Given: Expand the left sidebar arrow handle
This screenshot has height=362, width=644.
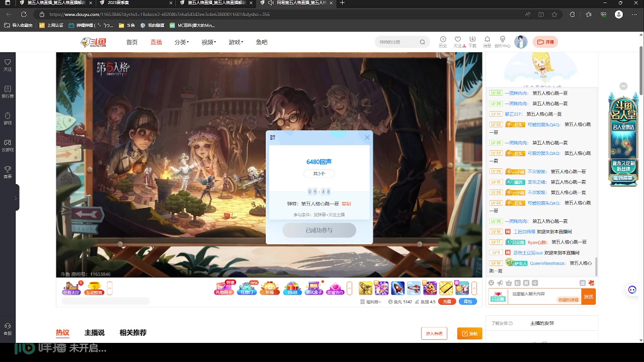Looking at the screenshot, I should [x=16, y=198].
